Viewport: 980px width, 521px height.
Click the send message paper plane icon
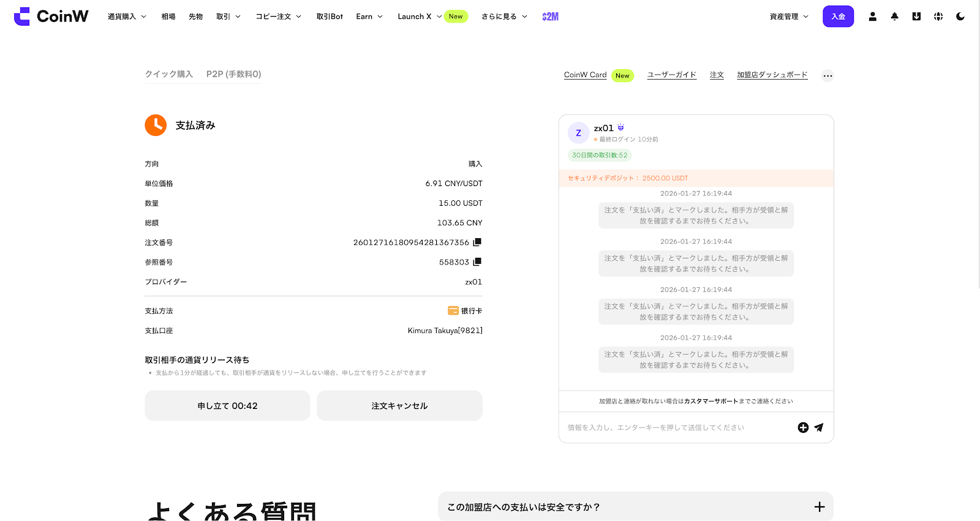(819, 427)
